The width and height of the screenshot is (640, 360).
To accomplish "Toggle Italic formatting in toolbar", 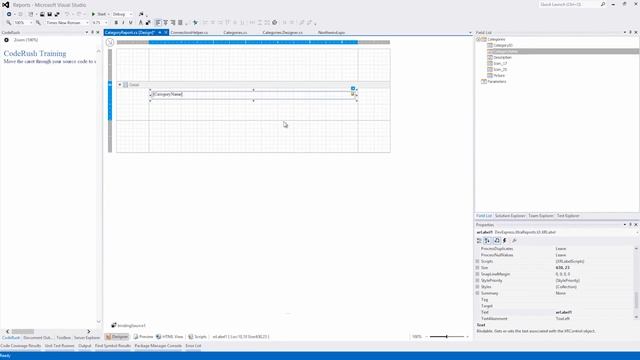I will 123,23.
